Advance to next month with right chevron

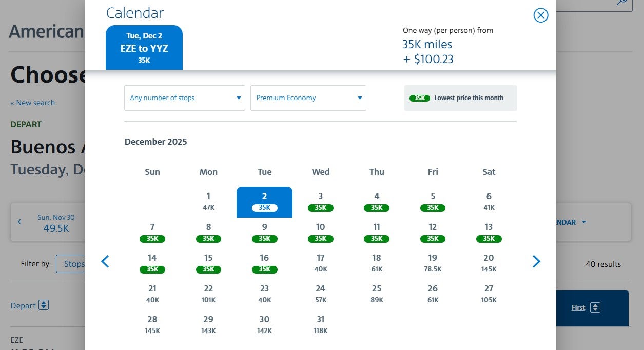tap(536, 261)
